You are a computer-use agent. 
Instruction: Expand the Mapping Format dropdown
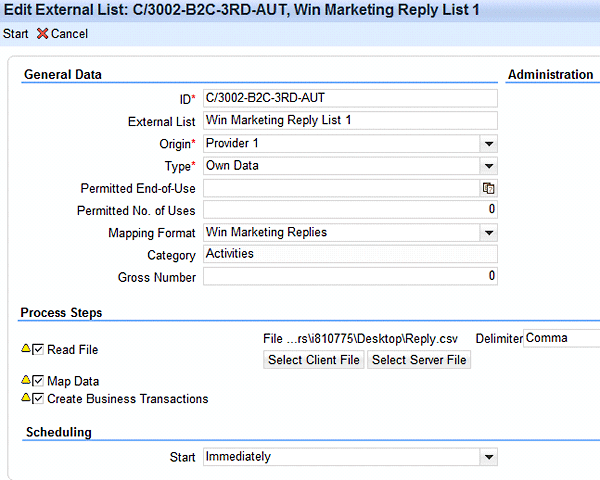coord(488,232)
